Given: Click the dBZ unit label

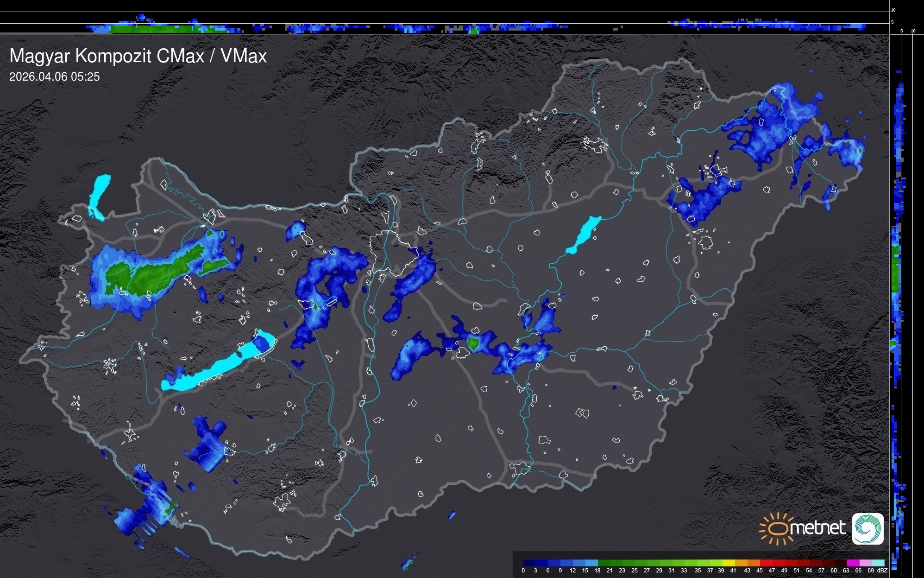Looking at the screenshot, I should click(x=882, y=571).
